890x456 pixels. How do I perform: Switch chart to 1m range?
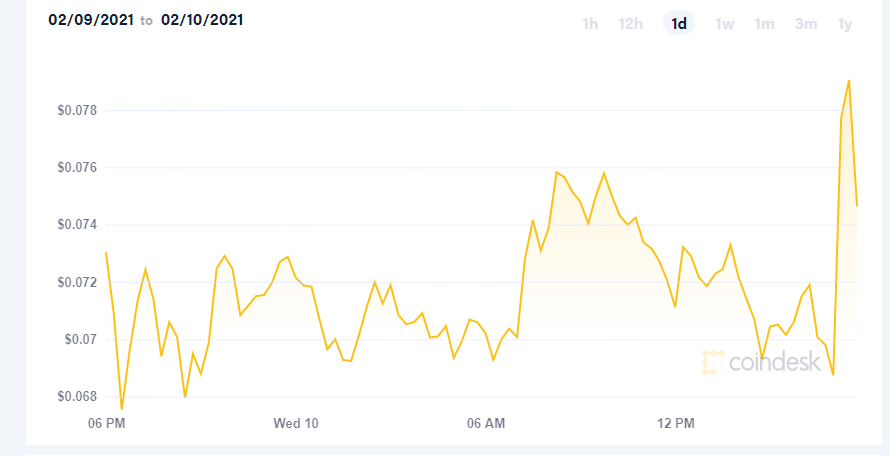point(764,24)
